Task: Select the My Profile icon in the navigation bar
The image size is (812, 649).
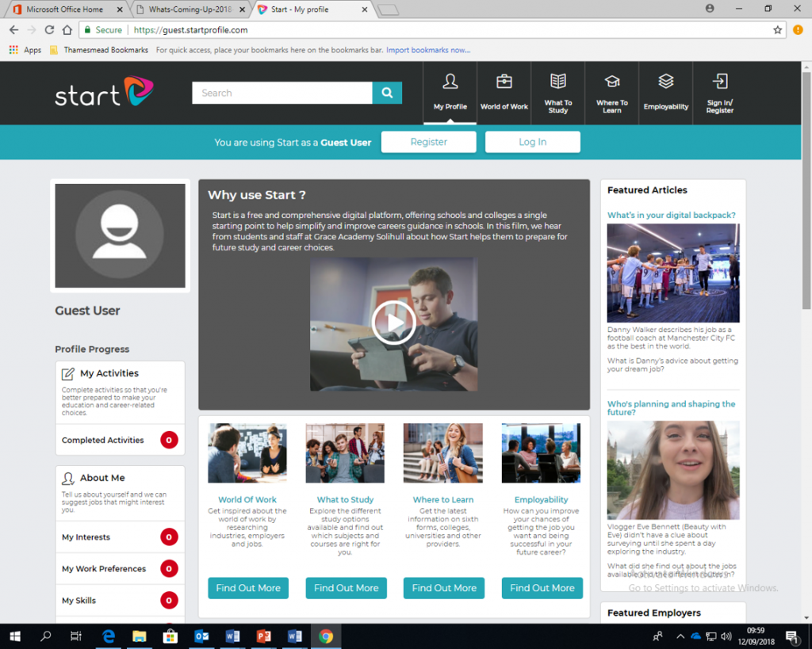Action: click(x=450, y=87)
